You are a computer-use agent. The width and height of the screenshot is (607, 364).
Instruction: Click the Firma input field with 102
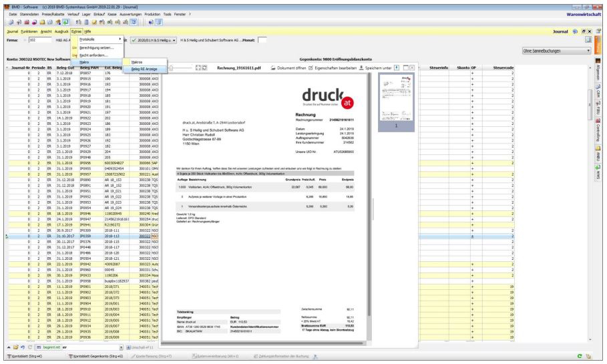[40, 40]
